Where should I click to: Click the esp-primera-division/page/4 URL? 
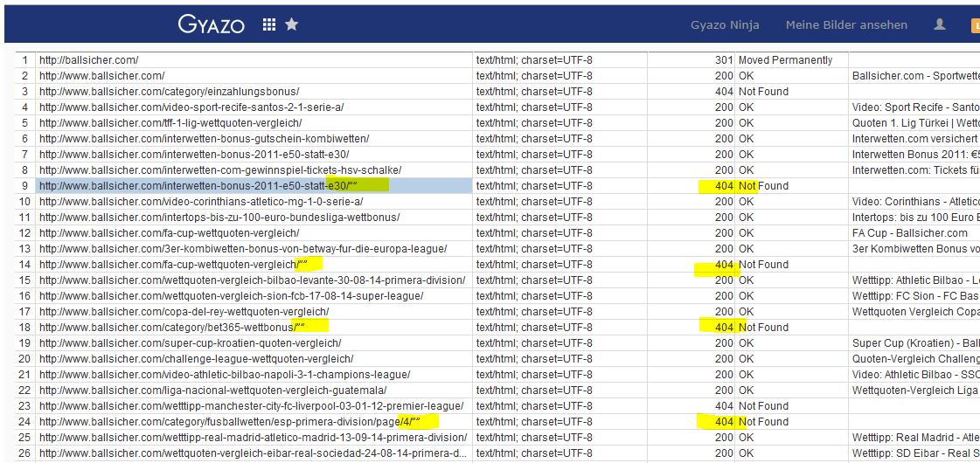[229, 422]
